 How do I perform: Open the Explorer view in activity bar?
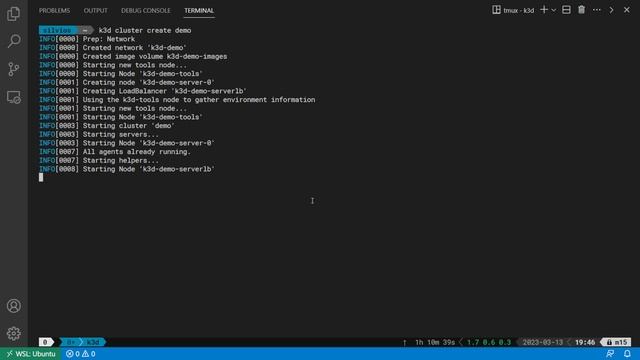click(x=13, y=14)
